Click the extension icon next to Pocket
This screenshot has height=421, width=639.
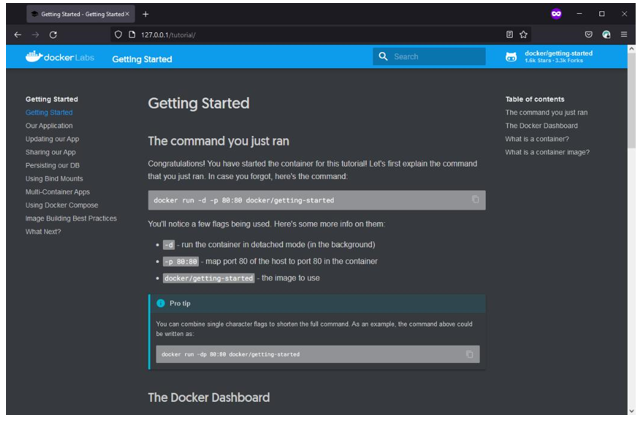(606, 35)
